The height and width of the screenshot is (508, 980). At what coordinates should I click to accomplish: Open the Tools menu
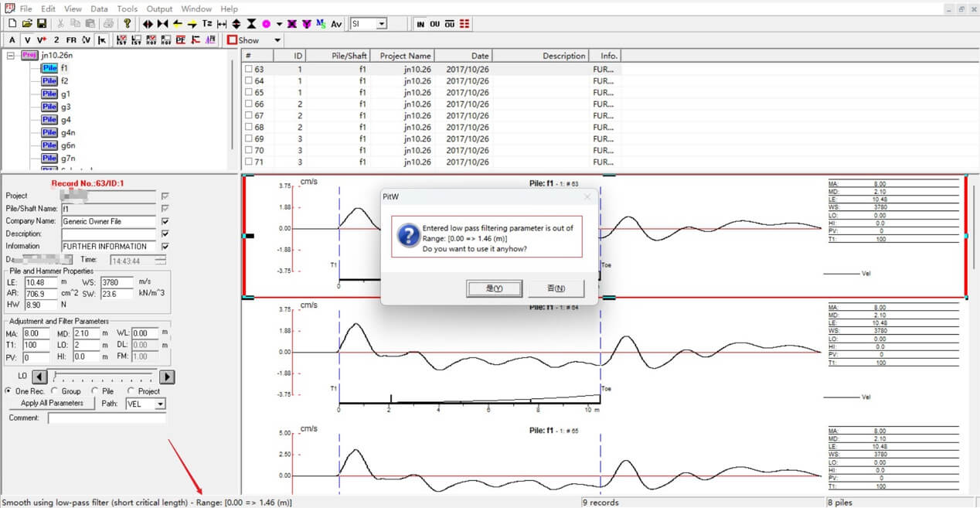click(127, 9)
